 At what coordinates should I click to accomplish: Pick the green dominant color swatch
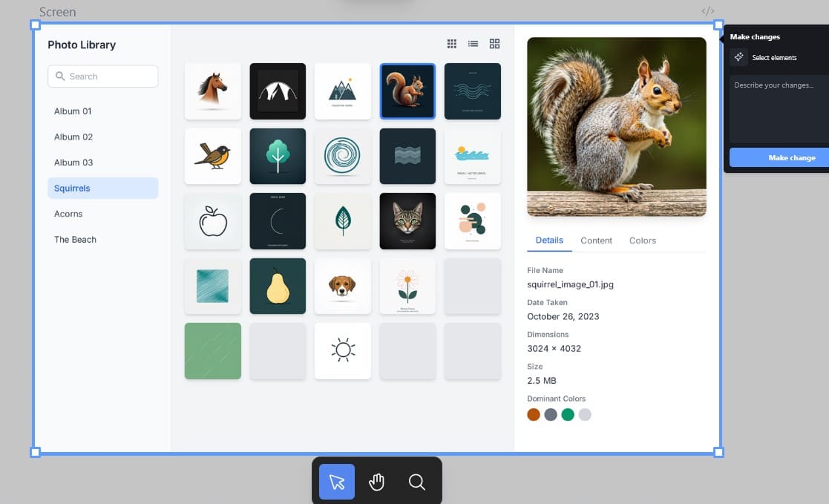click(x=568, y=415)
